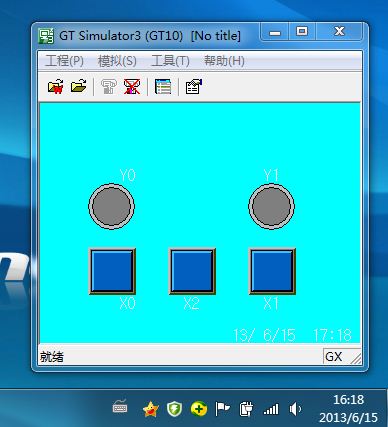Open the 帮助(H) menu
The width and height of the screenshot is (388, 427).
point(224,61)
